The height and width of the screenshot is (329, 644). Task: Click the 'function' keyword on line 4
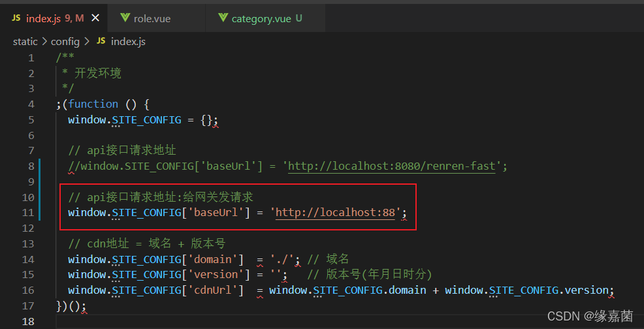pyautogui.click(x=93, y=104)
